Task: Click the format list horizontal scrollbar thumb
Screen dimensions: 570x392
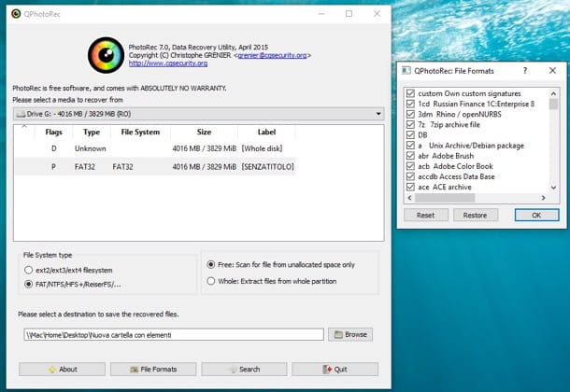Action: pos(445,198)
